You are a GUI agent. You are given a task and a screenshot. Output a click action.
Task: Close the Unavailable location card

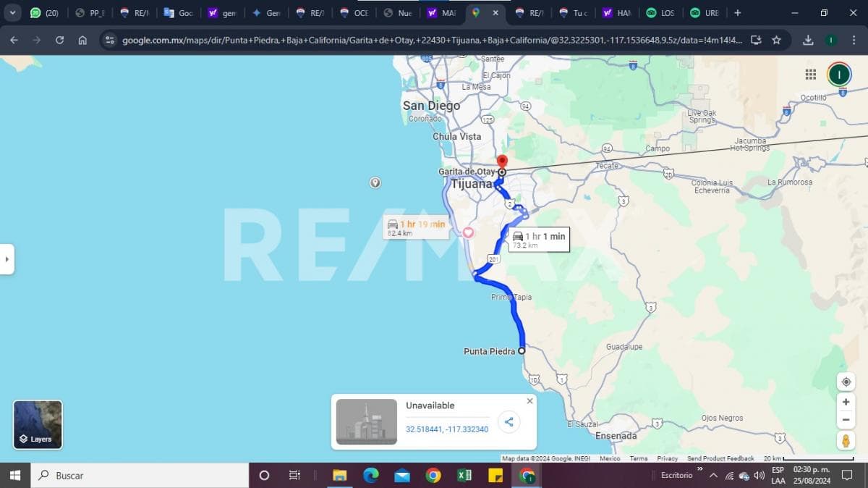[529, 401]
